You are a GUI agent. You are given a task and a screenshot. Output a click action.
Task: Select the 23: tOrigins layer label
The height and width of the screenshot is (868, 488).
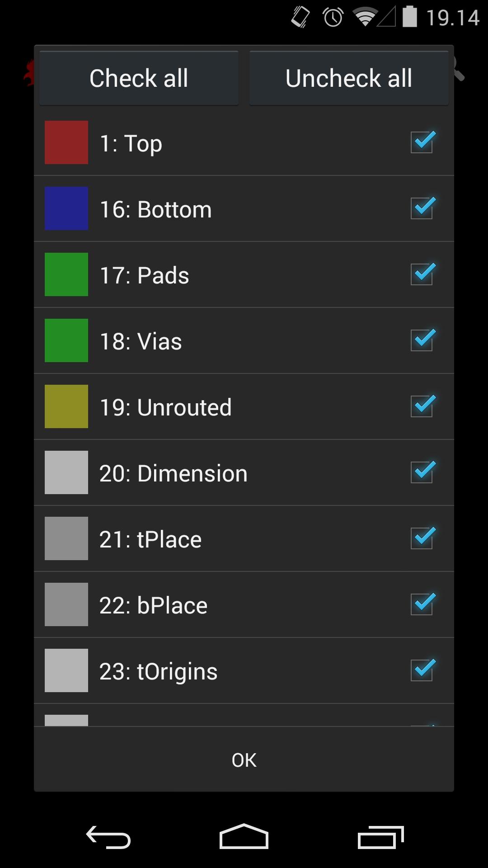pos(159,671)
